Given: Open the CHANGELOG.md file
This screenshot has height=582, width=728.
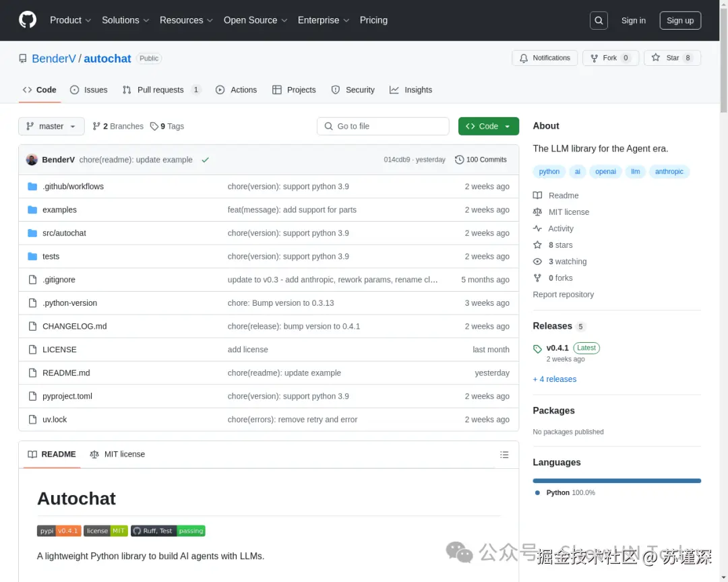Looking at the screenshot, I should coord(75,326).
